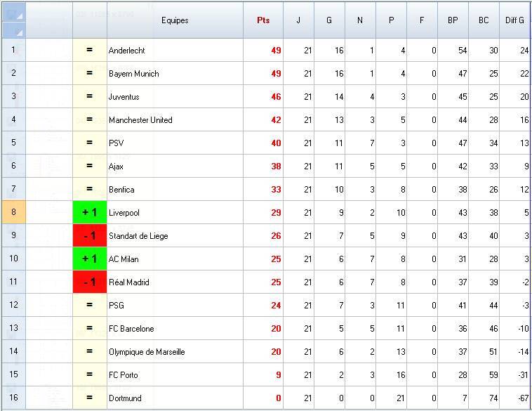Click the red -1 indicator for Standart de Liege
The image size is (532, 411).
click(x=89, y=236)
